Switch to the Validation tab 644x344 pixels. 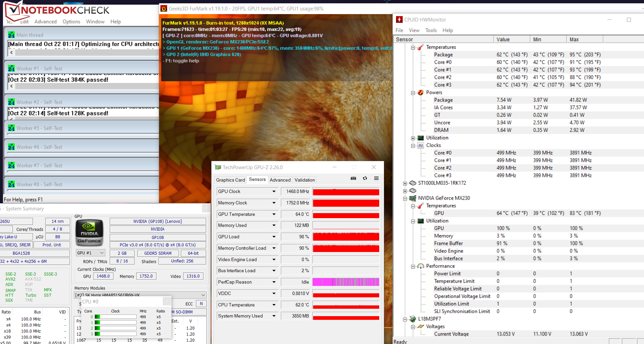[x=305, y=180]
